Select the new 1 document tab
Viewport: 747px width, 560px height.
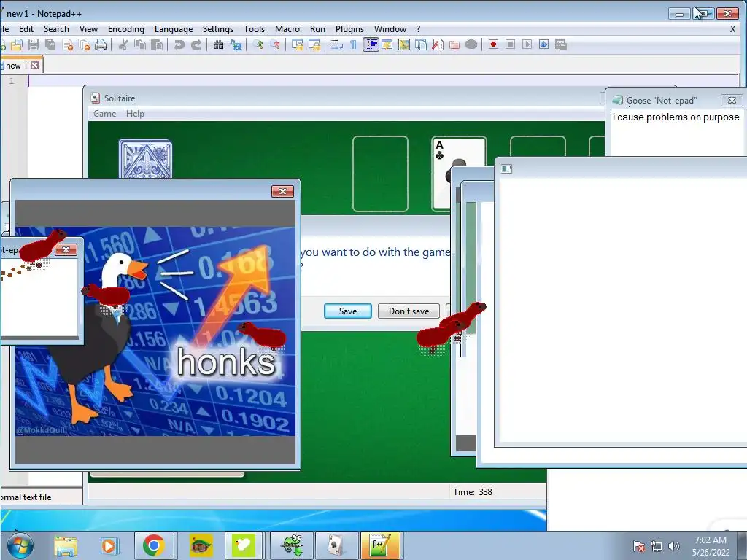(16, 65)
